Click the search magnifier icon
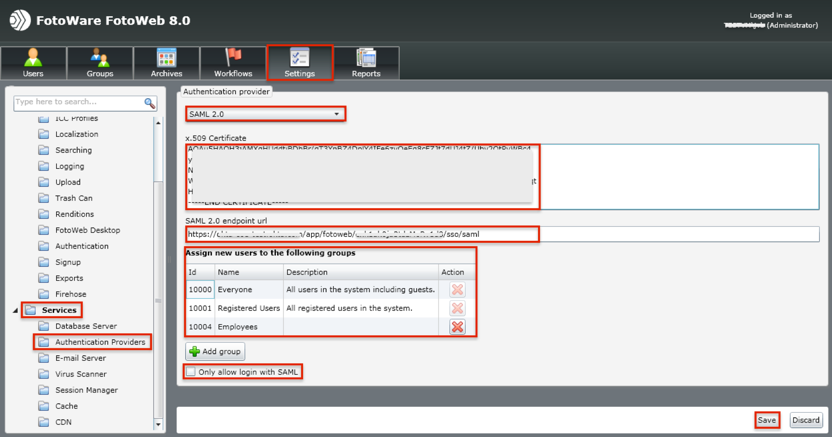832x437 pixels. click(150, 102)
